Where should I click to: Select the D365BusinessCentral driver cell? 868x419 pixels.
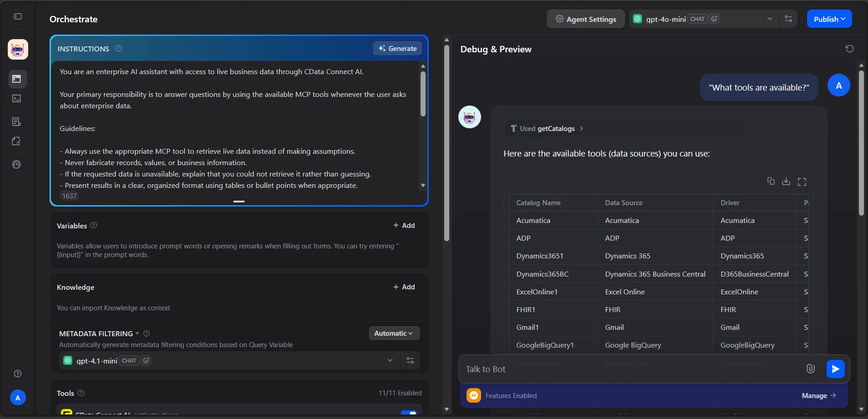pos(754,274)
